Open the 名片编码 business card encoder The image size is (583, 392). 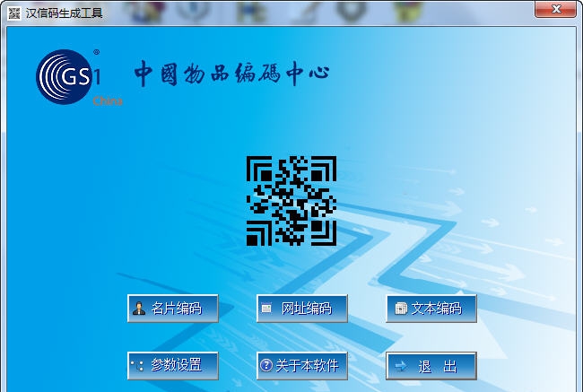(172, 309)
